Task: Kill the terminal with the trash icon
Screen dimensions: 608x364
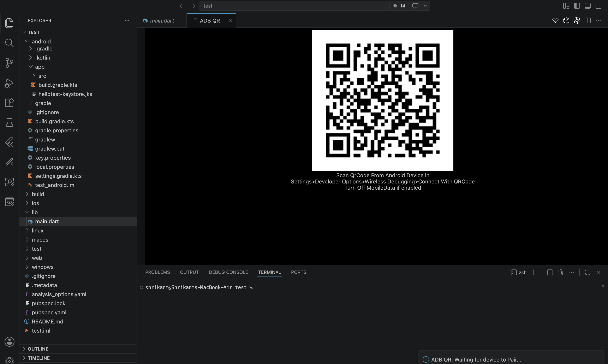Action: [561, 272]
